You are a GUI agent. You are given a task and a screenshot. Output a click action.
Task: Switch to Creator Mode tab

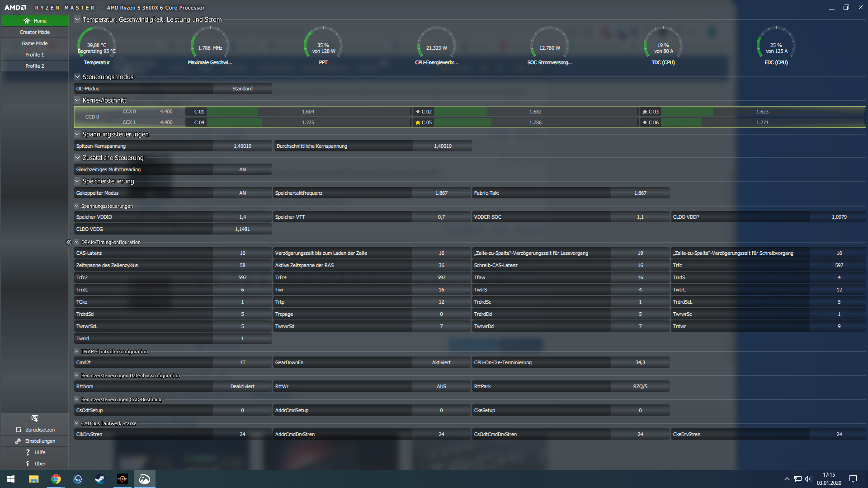click(35, 32)
